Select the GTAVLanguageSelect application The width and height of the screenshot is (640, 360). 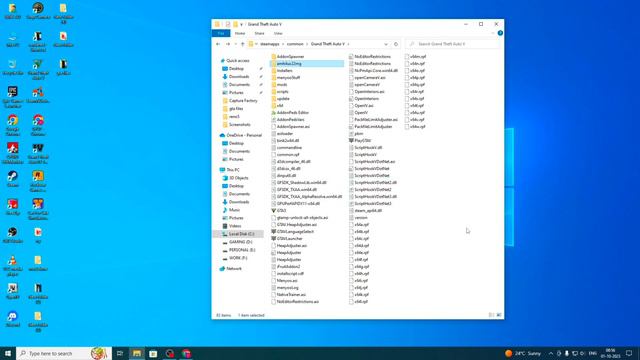pyautogui.click(x=295, y=231)
